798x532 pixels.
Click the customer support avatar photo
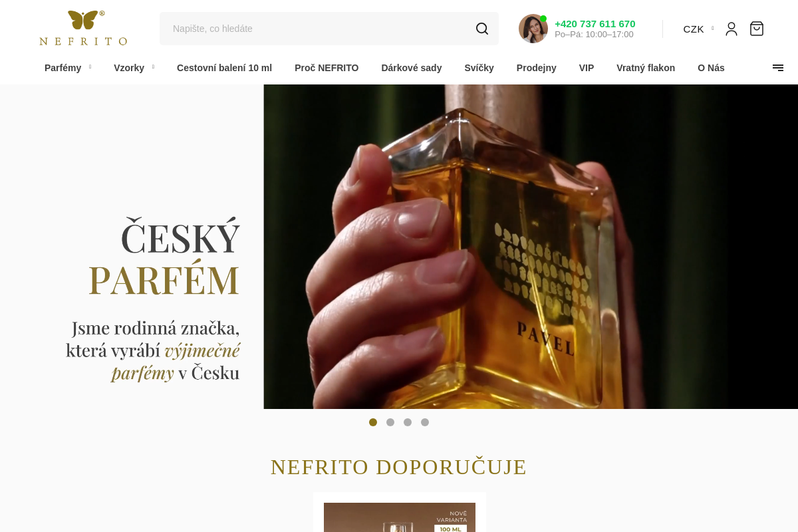[x=533, y=29]
